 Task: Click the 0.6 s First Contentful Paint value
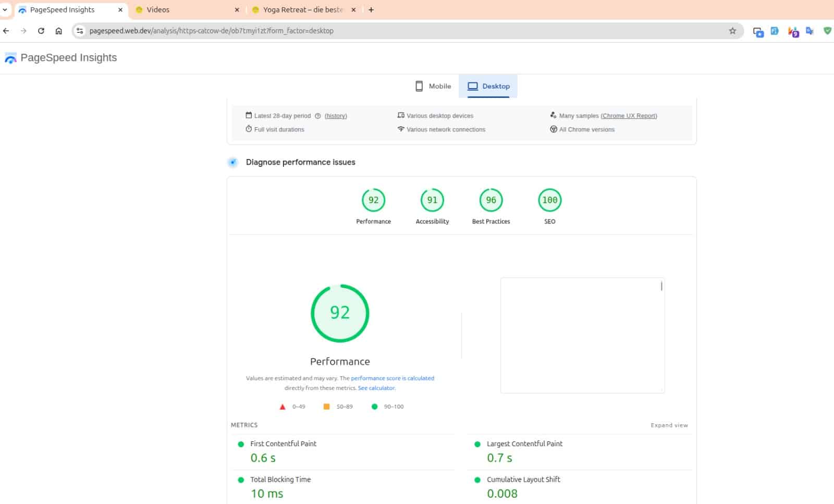tap(263, 458)
